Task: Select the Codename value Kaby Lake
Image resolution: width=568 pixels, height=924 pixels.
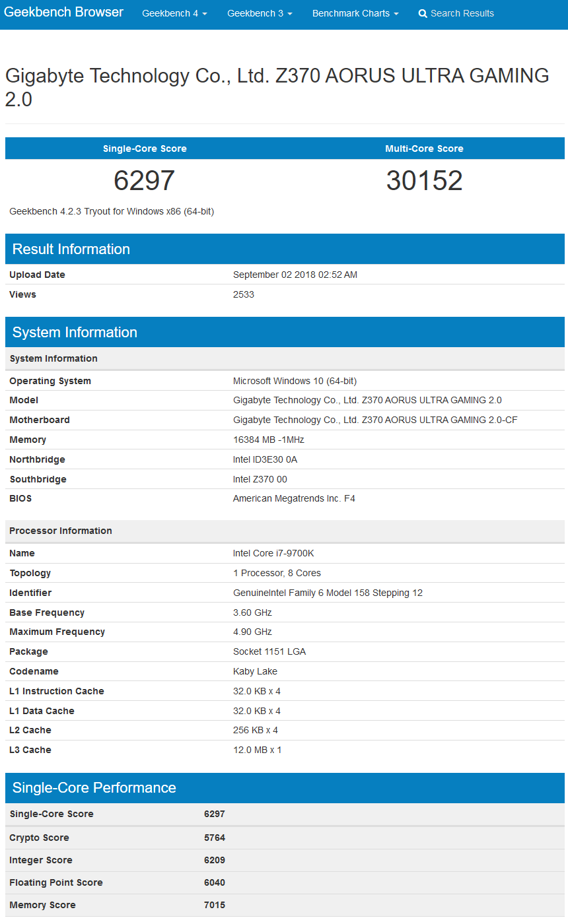Action: (x=256, y=671)
